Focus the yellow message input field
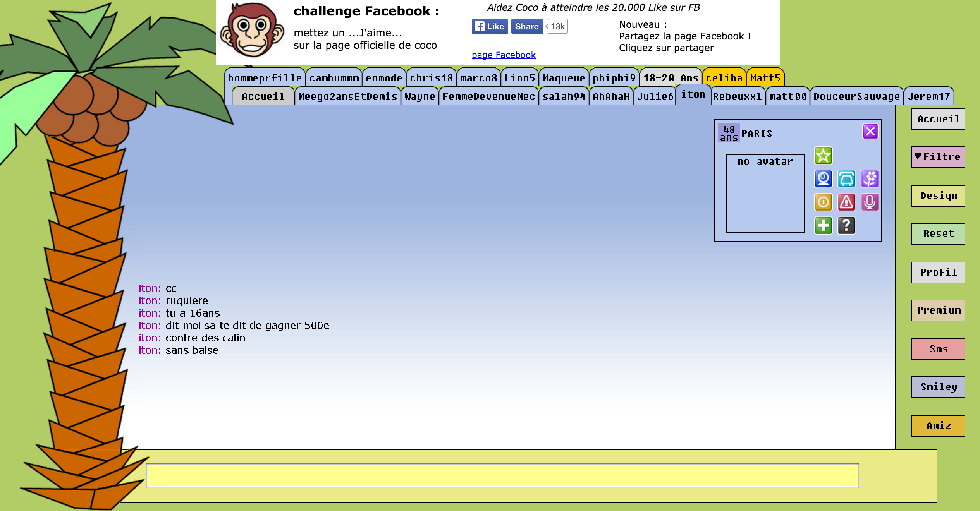 coord(502,475)
